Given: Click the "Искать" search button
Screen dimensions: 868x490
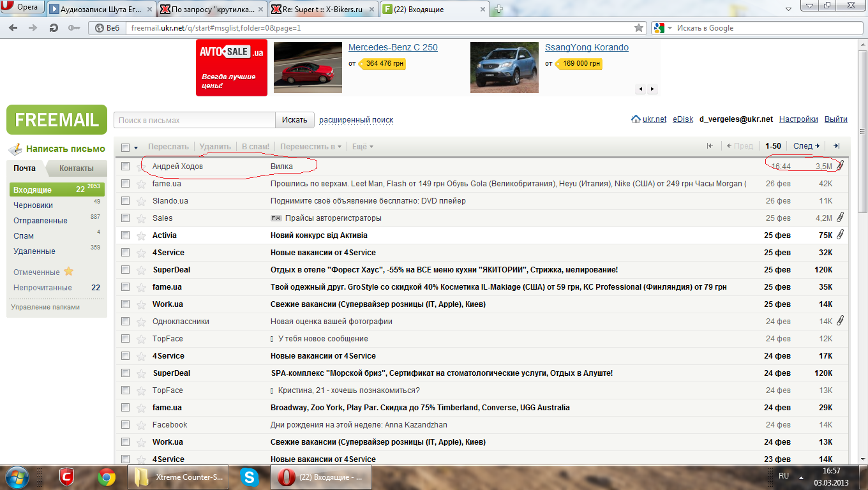Looking at the screenshot, I should [295, 120].
